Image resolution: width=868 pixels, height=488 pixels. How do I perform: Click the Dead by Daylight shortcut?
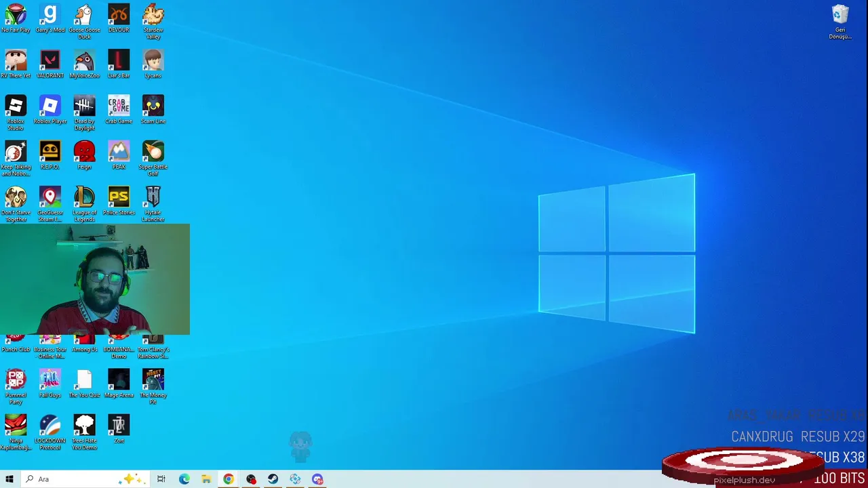coord(84,113)
